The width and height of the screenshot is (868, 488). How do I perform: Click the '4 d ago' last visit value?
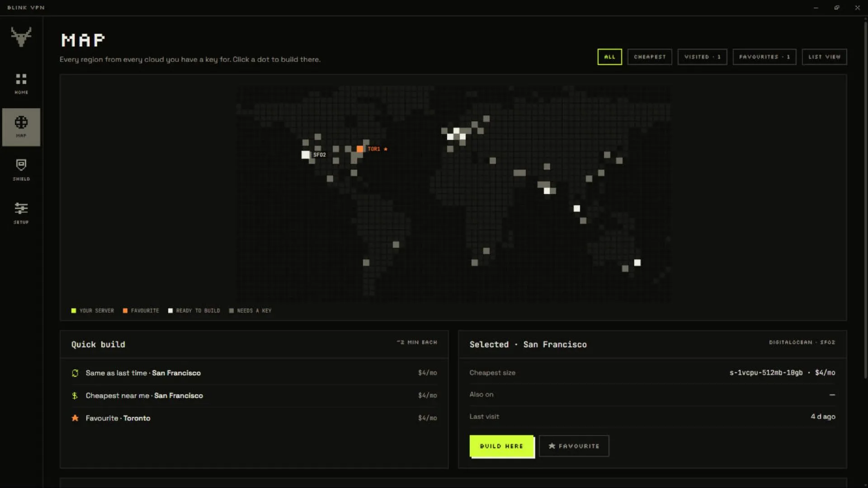point(823,417)
